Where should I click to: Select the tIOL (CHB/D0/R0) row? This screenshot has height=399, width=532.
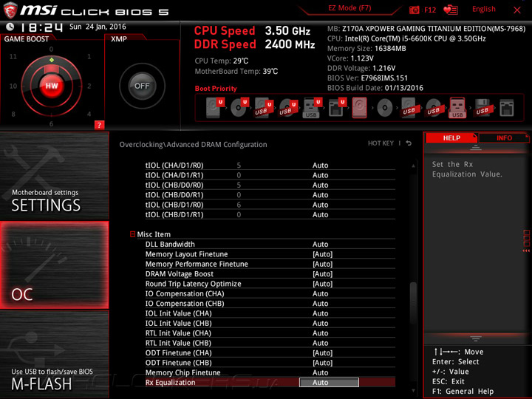point(270,185)
